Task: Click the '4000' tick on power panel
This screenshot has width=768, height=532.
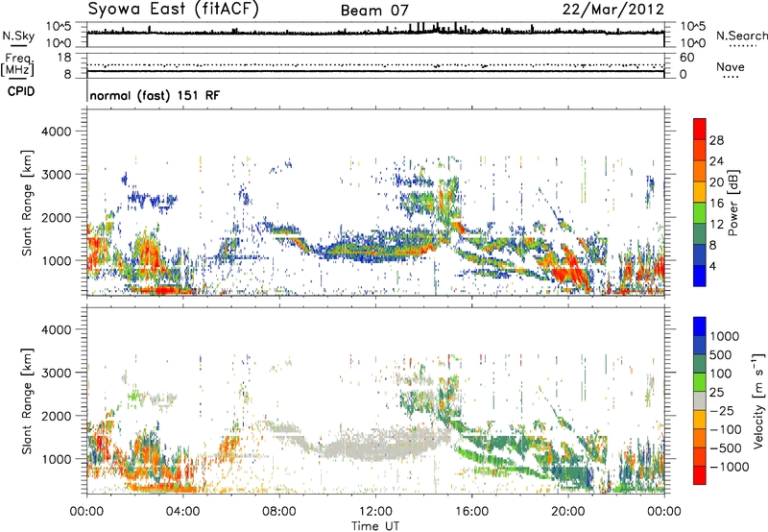Action: 56,132
